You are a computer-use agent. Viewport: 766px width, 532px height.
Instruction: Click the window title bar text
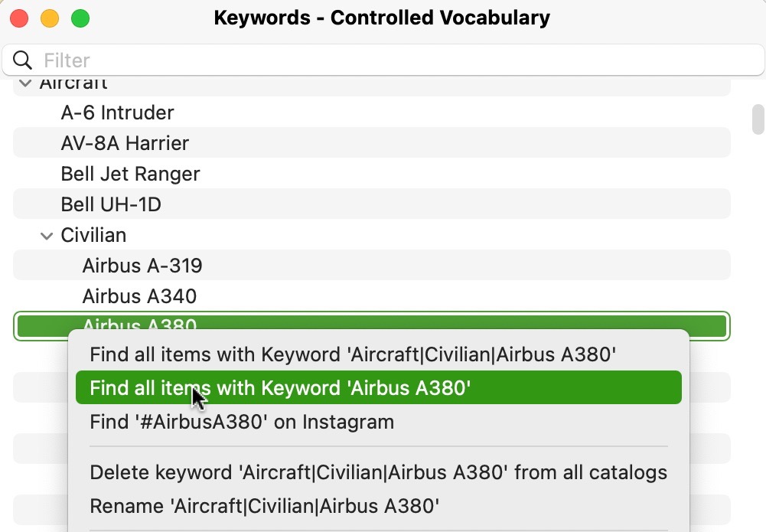(383, 18)
